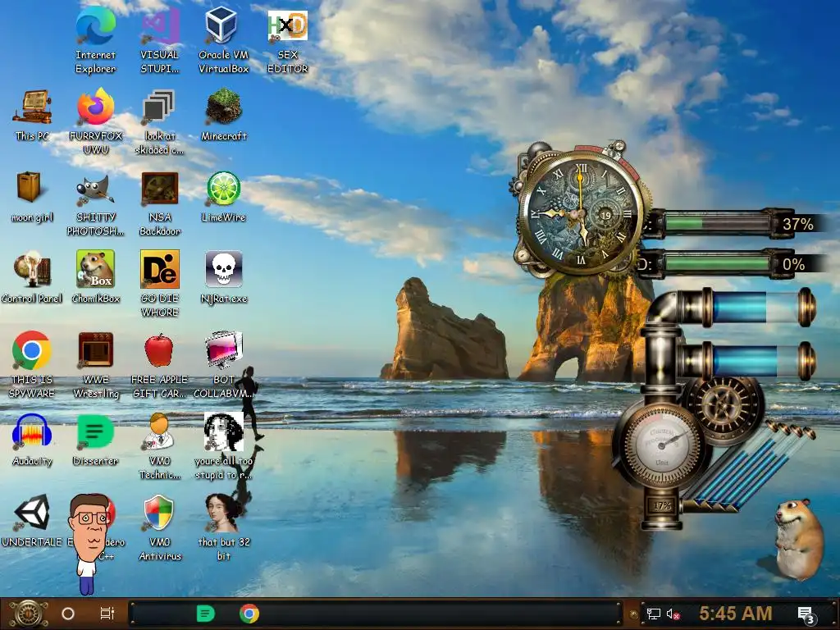840x630 pixels.
Task: Open Control Panel desktop icon
Action: point(32,269)
